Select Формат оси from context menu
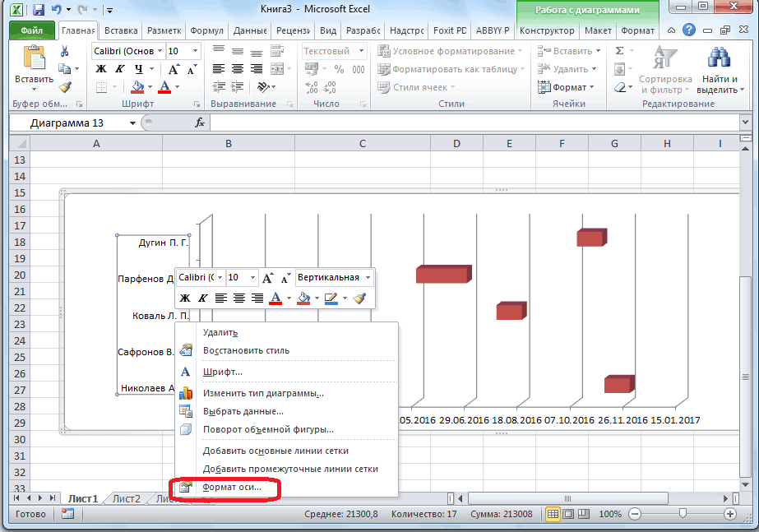 232,487
